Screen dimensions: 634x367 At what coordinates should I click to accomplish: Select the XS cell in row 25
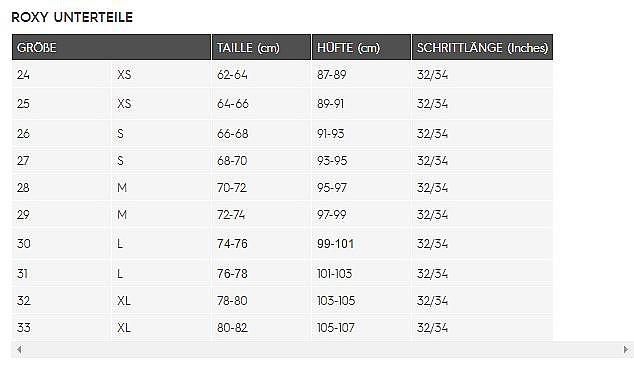pos(161,104)
